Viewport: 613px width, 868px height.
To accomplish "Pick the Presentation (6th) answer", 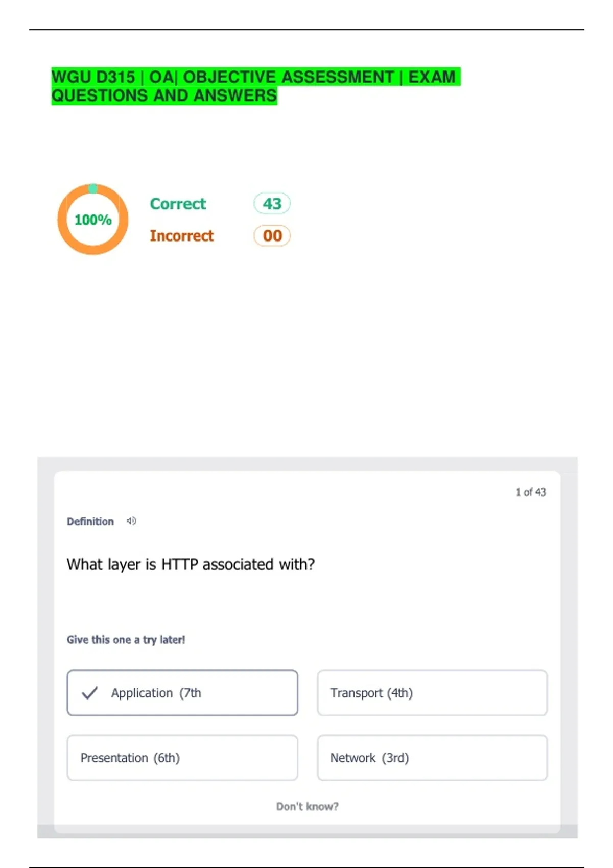I will (182, 758).
